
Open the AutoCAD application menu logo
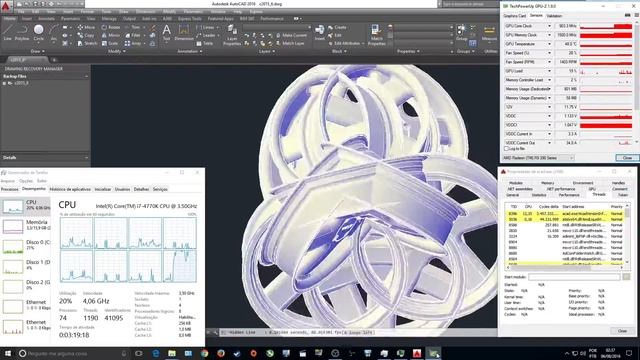tap(6, 6)
